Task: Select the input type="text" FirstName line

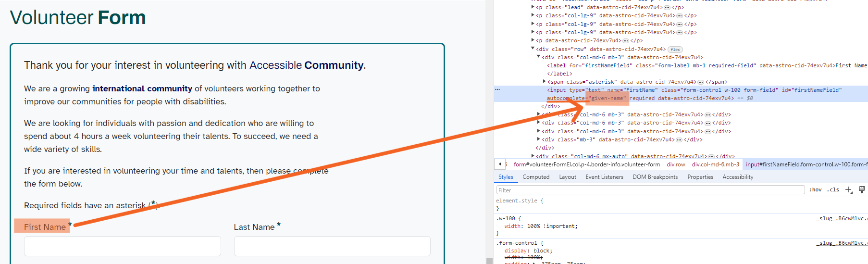Action: pos(694,90)
